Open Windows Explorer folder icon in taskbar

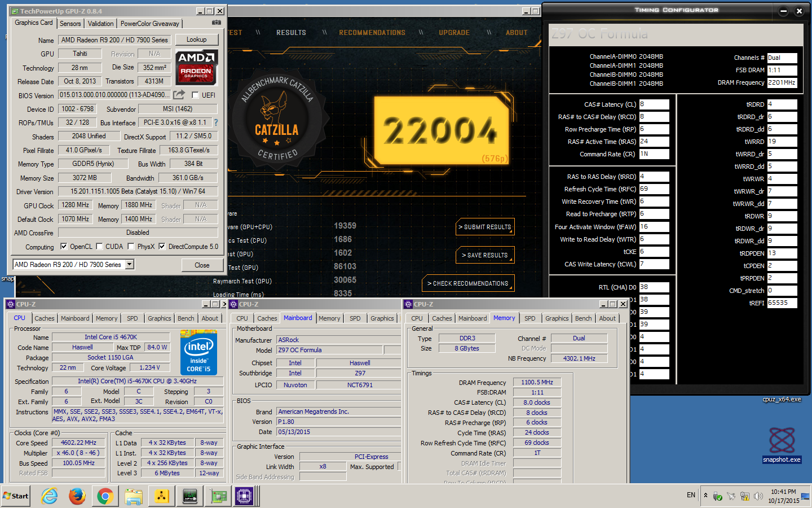pyautogui.click(x=134, y=496)
